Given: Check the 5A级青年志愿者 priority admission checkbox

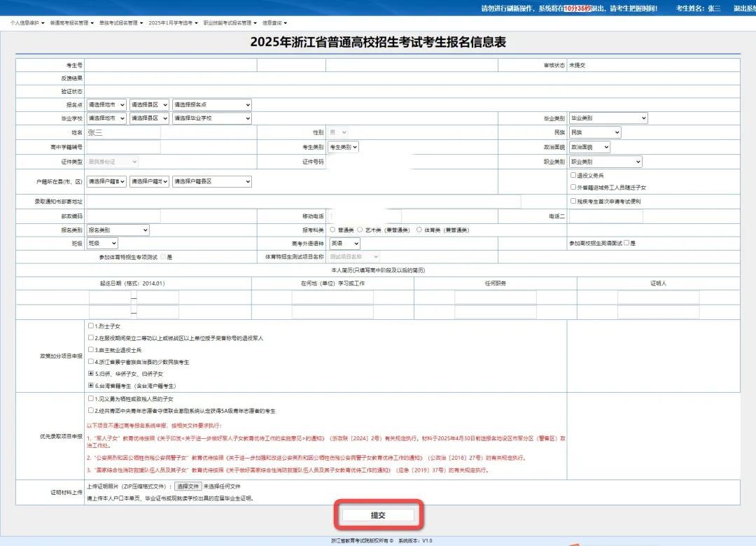Looking at the screenshot, I should (x=90, y=411).
